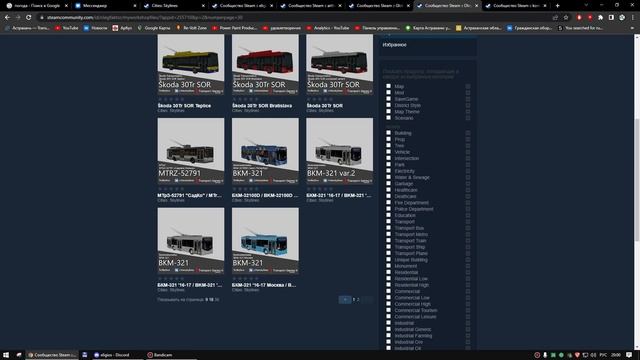Check the Police Department checkbox
Viewport: 640px width, 360px height.
coord(389,209)
